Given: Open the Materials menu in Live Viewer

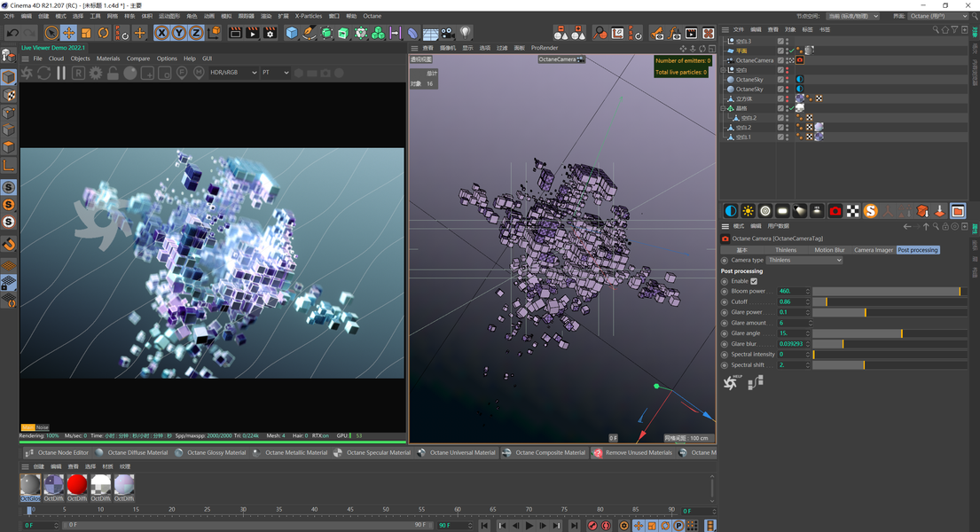Looking at the screenshot, I should click(x=108, y=59).
